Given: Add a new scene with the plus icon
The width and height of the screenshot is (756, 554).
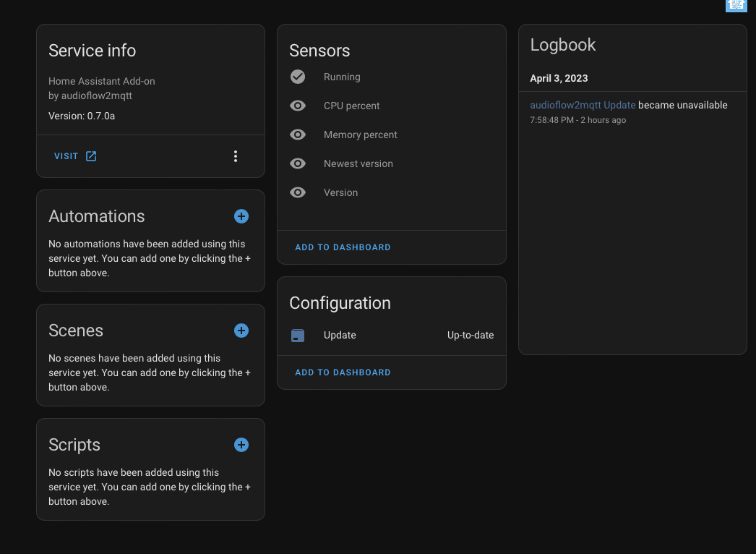Looking at the screenshot, I should point(241,330).
